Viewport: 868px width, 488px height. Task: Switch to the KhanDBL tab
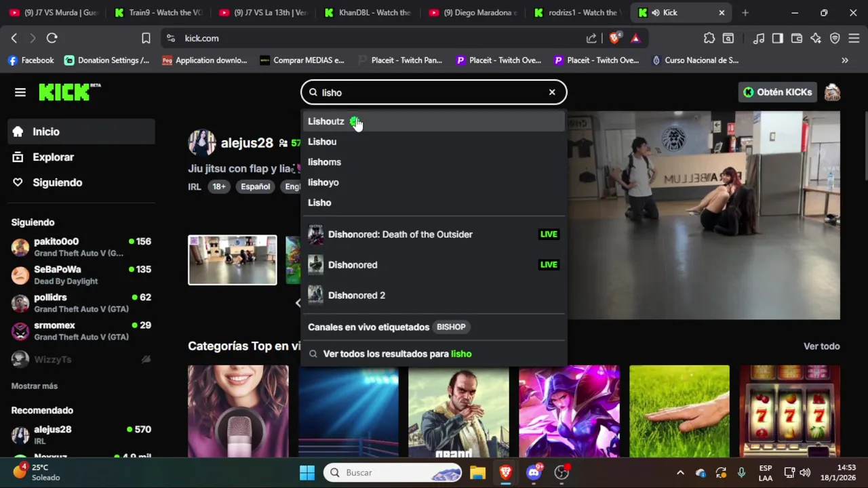[x=368, y=12]
